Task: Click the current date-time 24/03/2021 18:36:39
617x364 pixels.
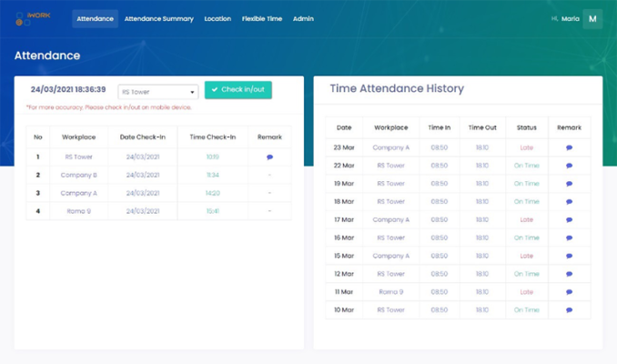Action: (68, 89)
